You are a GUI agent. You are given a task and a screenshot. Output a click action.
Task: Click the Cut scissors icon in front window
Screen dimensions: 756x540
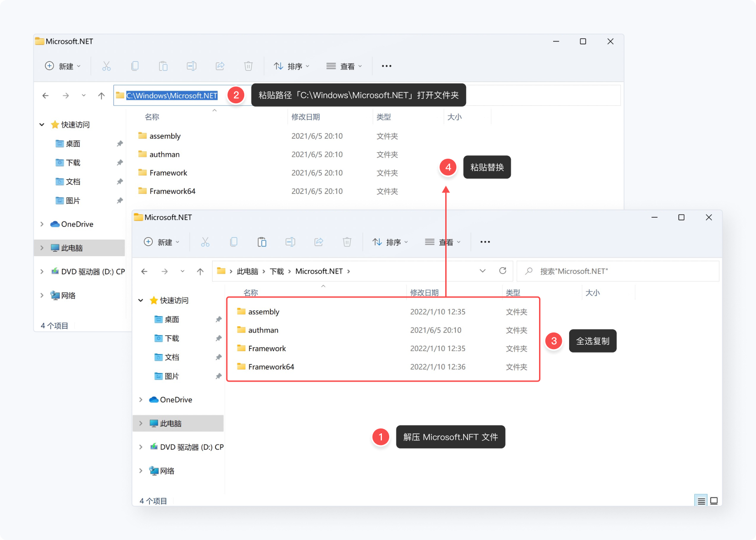[x=205, y=242]
